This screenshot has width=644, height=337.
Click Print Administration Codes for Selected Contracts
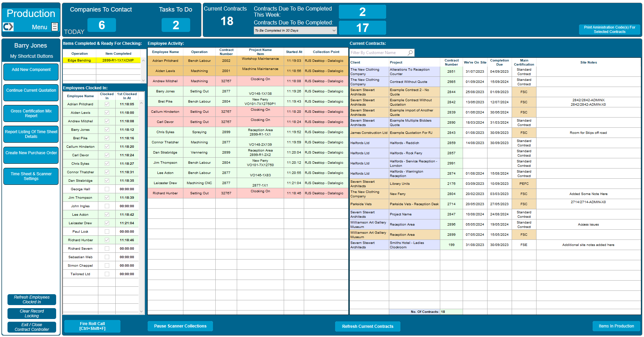pos(609,29)
